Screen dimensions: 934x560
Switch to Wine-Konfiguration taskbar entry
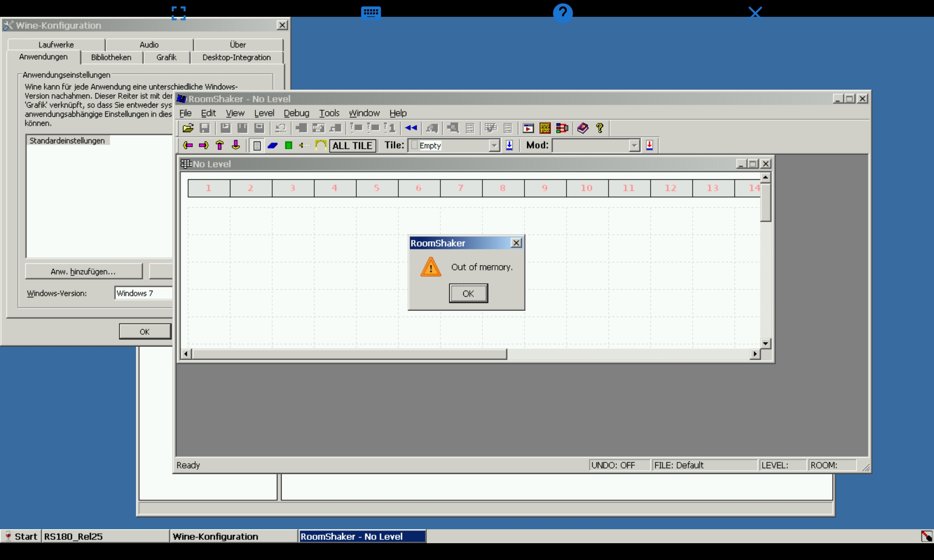[234, 536]
